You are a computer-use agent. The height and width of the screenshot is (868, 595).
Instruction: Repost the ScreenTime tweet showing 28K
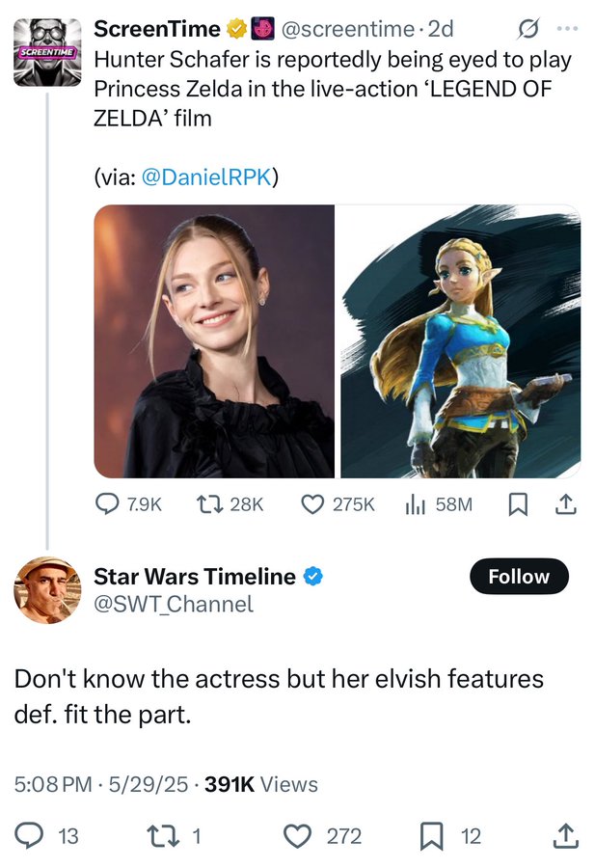[x=230, y=504]
